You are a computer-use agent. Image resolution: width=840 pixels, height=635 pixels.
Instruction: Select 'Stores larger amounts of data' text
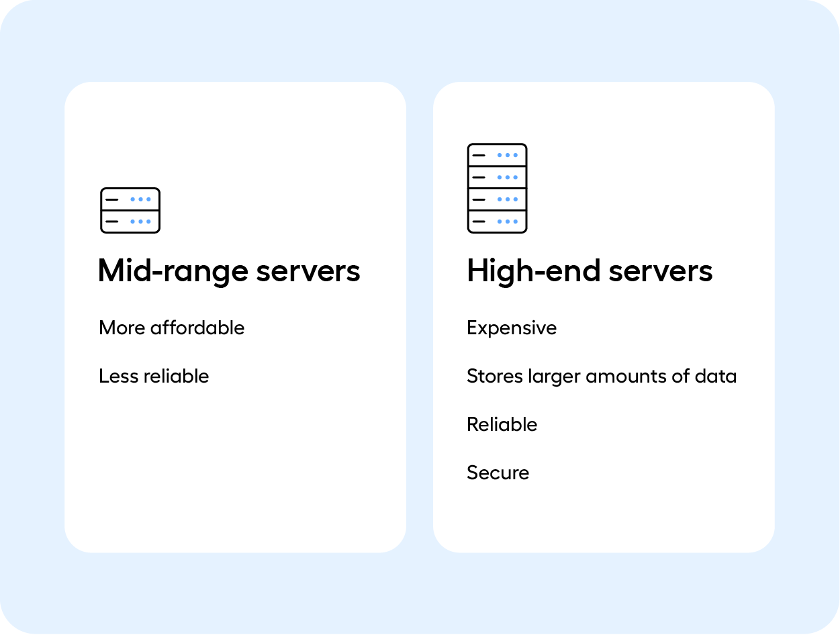[602, 377]
